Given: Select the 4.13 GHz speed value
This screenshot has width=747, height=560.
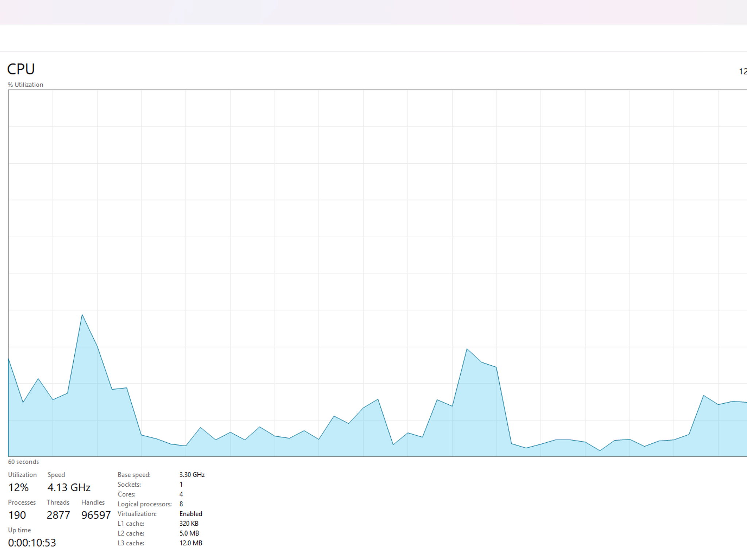Looking at the screenshot, I should pyautogui.click(x=69, y=487).
